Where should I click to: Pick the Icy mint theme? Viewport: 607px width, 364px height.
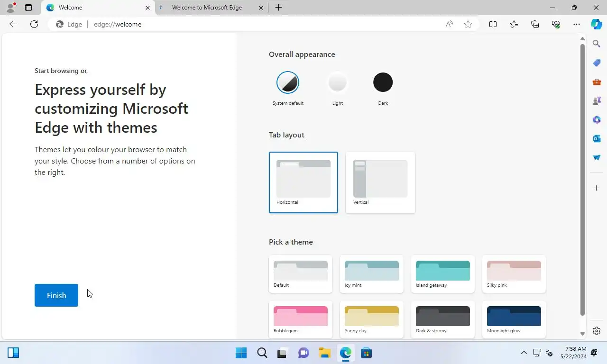coord(372,274)
